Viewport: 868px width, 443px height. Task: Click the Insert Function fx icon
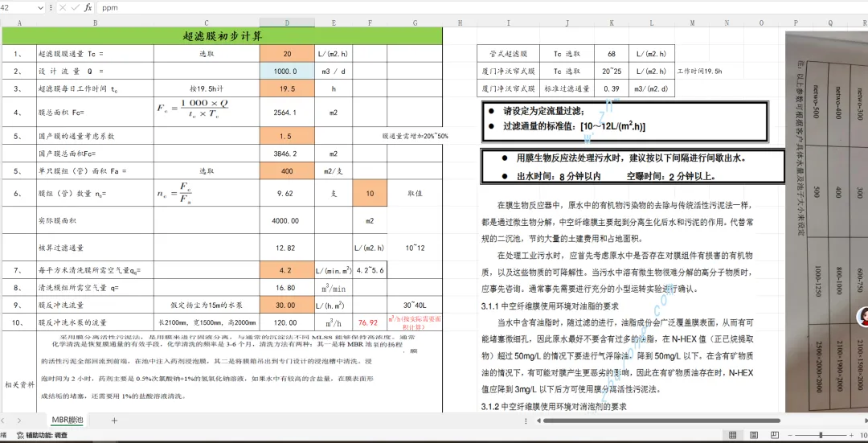88,8
